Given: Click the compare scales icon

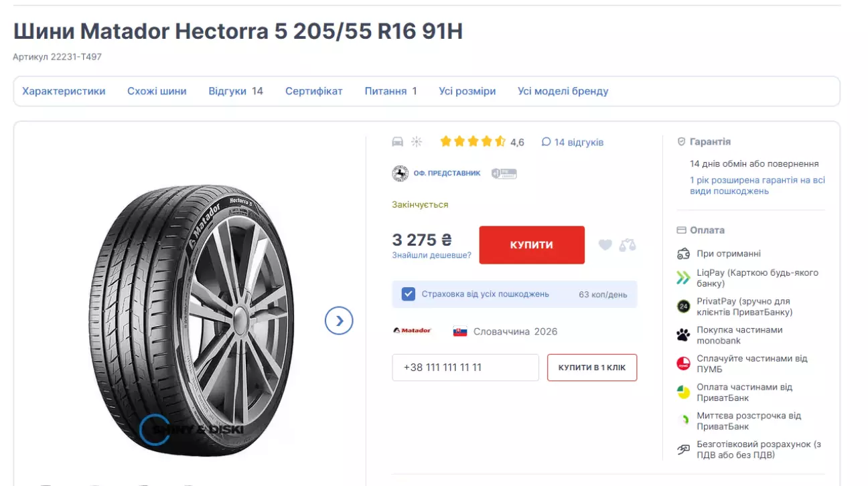Looking at the screenshot, I should click(628, 245).
